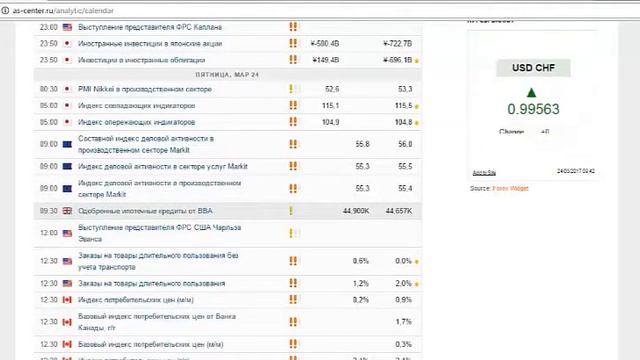
Task: Click Japan flag beside Индекс опережающих индикаторов
Action: click(x=67, y=122)
